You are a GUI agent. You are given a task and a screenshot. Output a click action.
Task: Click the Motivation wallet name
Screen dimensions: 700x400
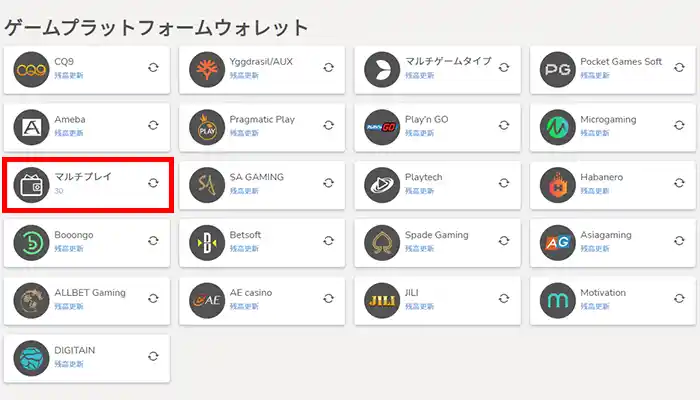pyautogui.click(x=603, y=293)
